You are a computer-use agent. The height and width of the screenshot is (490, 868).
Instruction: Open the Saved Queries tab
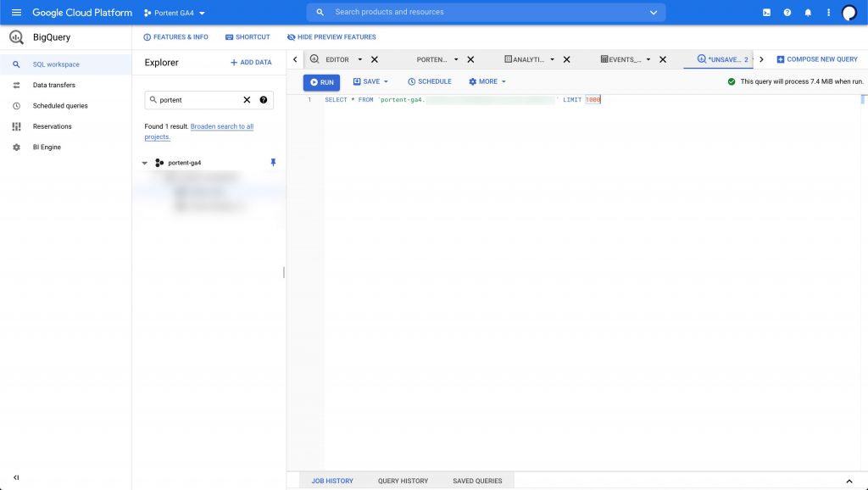coord(477,482)
